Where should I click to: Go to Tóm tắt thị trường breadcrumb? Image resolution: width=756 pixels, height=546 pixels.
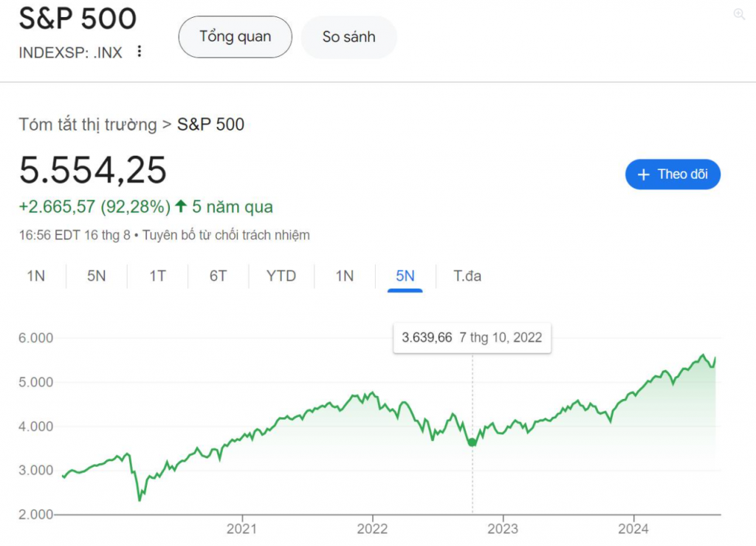[x=88, y=124]
